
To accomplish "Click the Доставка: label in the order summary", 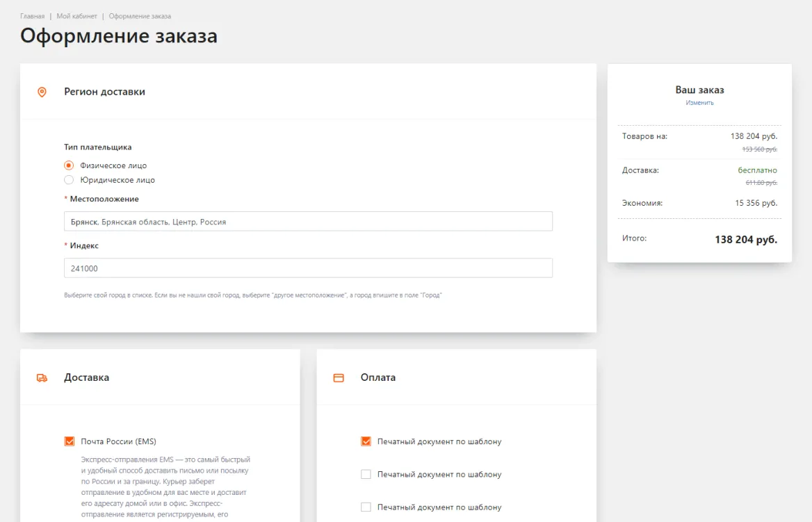I will [640, 170].
